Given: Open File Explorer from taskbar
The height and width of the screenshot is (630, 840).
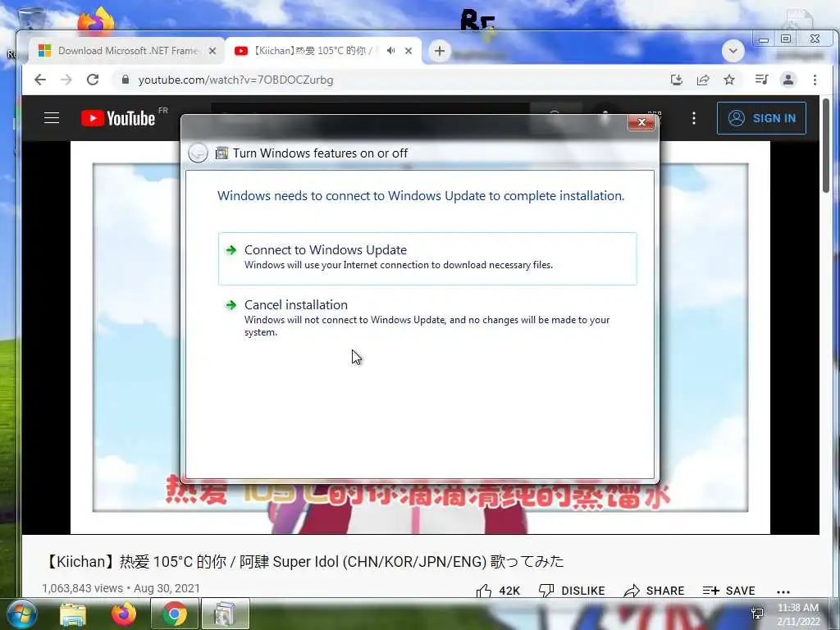Looking at the screenshot, I should tap(73, 614).
